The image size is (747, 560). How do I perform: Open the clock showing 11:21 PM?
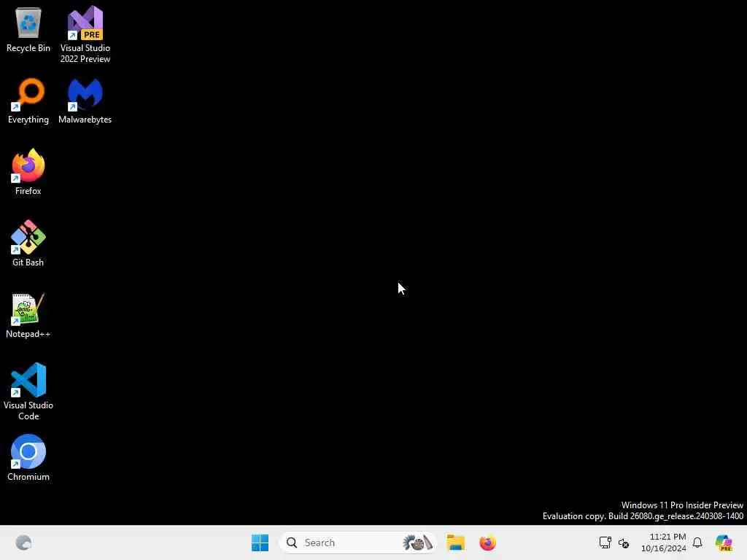click(x=664, y=542)
